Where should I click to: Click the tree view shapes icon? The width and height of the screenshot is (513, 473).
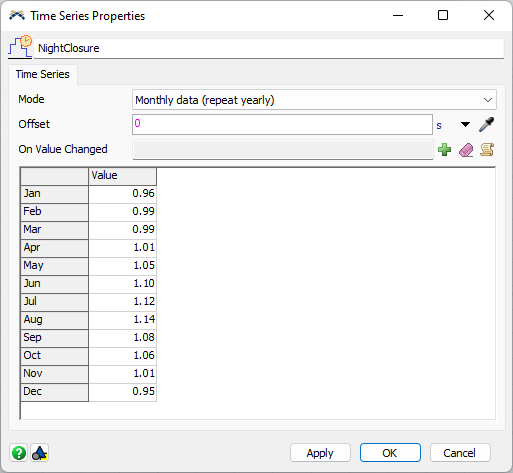(40, 453)
